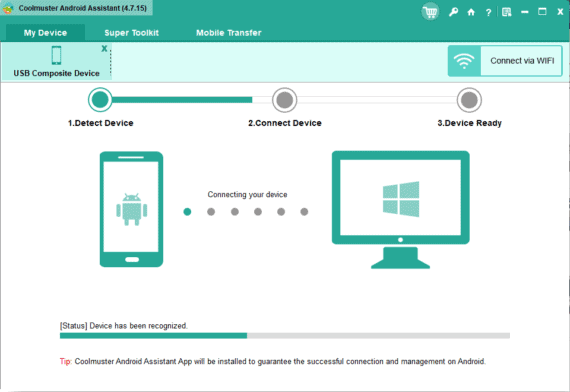
Task: Minimize the Coolmuster window
Action: (525, 12)
